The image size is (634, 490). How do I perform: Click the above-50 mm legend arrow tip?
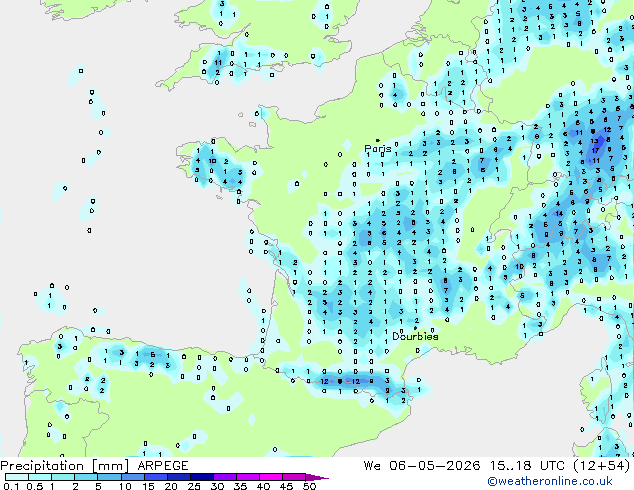[x=317, y=477]
